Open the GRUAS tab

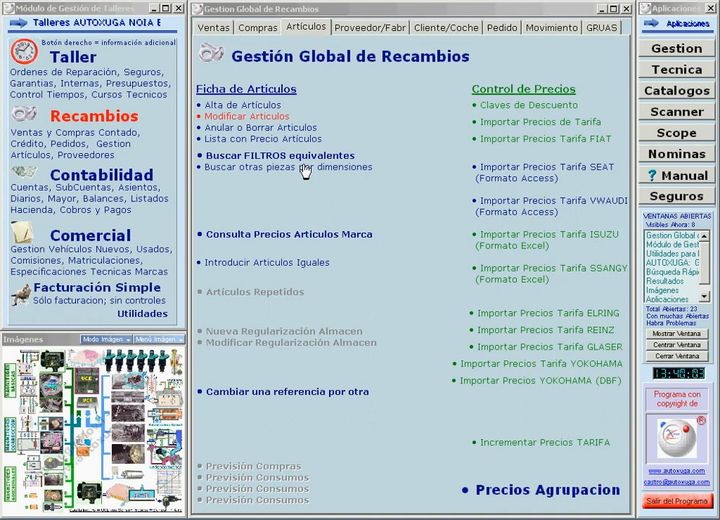pos(602,28)
